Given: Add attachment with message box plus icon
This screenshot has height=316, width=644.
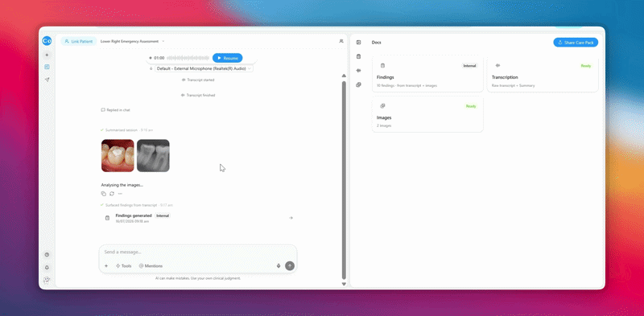Looking at the screenshot, I should (106, 266).
